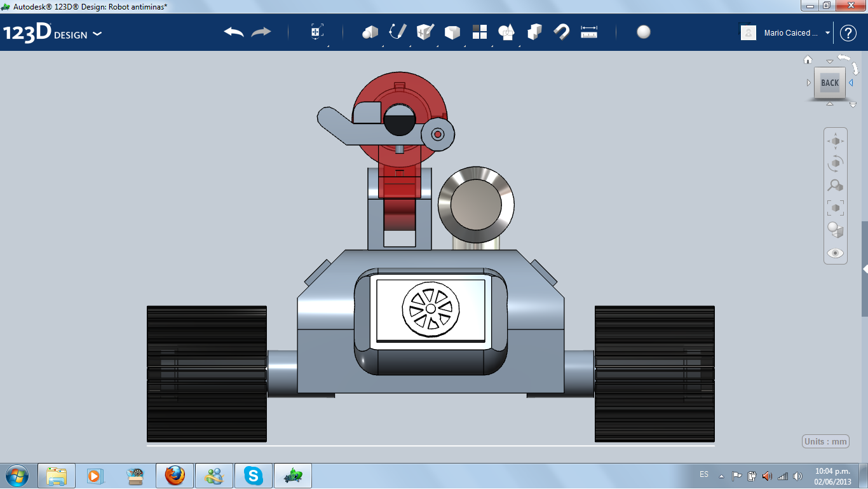Screen dimensions: 868x489
Task: Show hidden system tray icons
Action: pyautogui.click(x=721, y=476)
